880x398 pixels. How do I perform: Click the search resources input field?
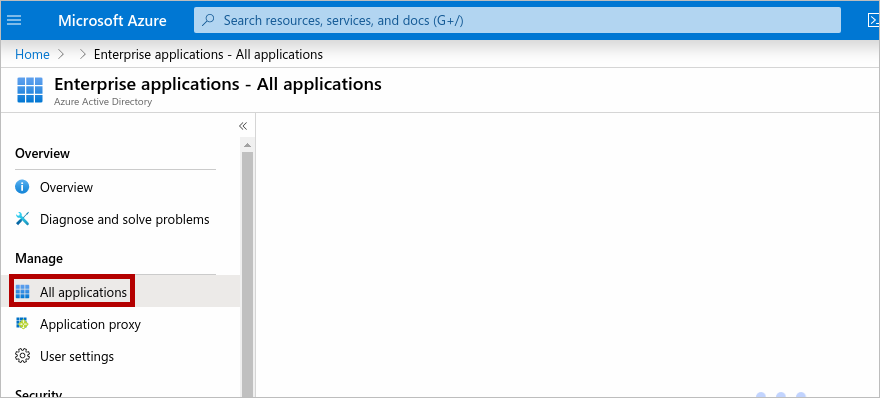click(517, 20)
